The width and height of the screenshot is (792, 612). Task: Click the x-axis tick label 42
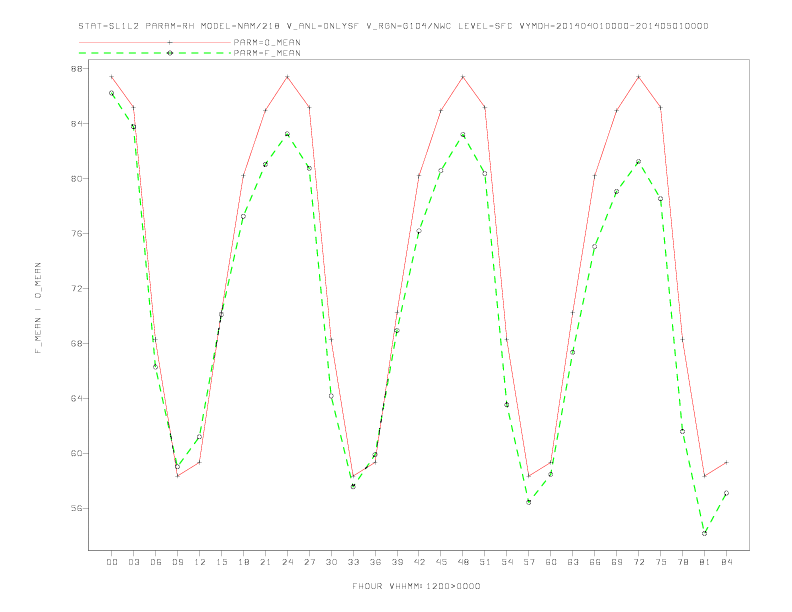pyautogui.click(x=419, y=562)
